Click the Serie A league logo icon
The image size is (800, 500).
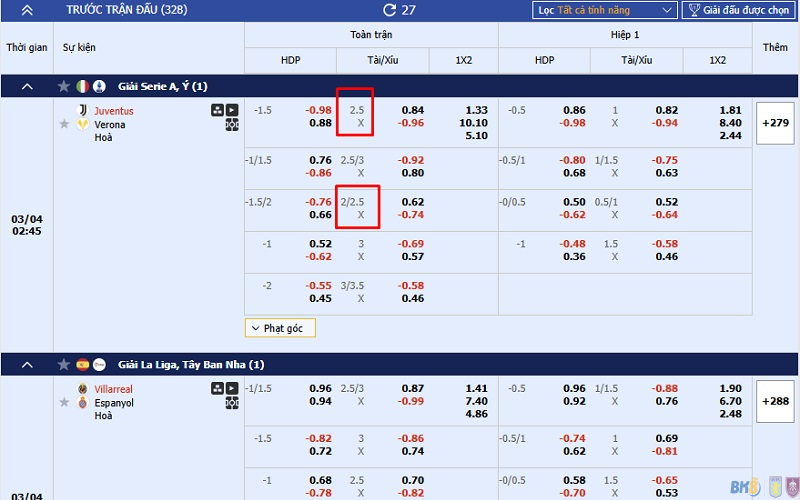99,86
